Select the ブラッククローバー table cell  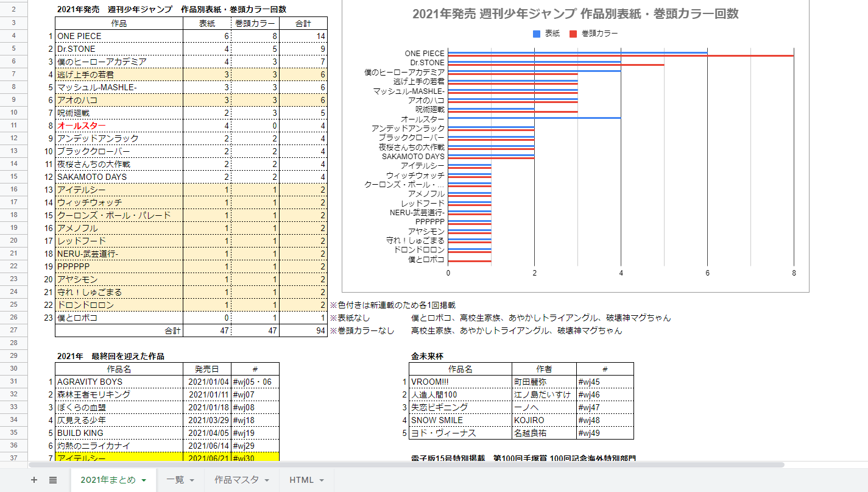click(x=119, y=151)
